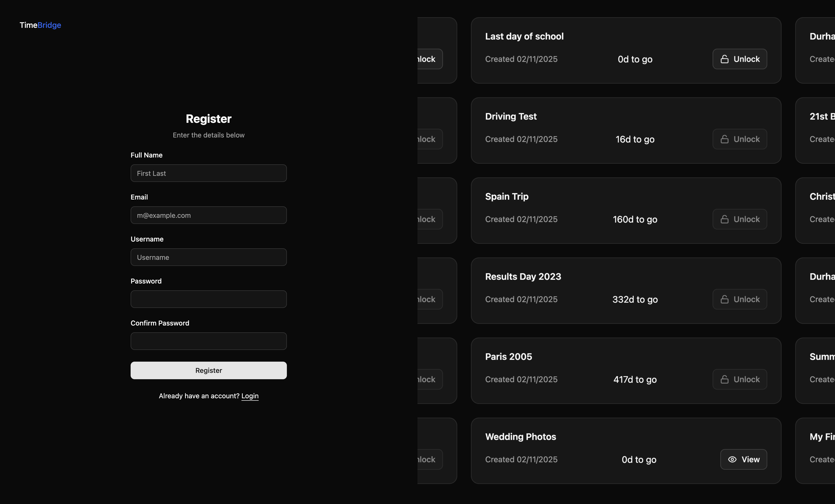
Task: Select the Username text box
Action: click(209, 257)
